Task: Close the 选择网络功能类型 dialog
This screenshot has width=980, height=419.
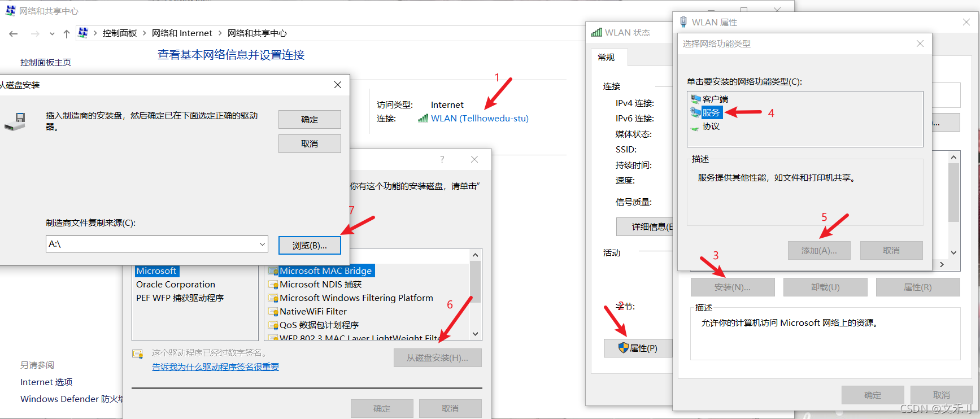Action: coord(920,43)
